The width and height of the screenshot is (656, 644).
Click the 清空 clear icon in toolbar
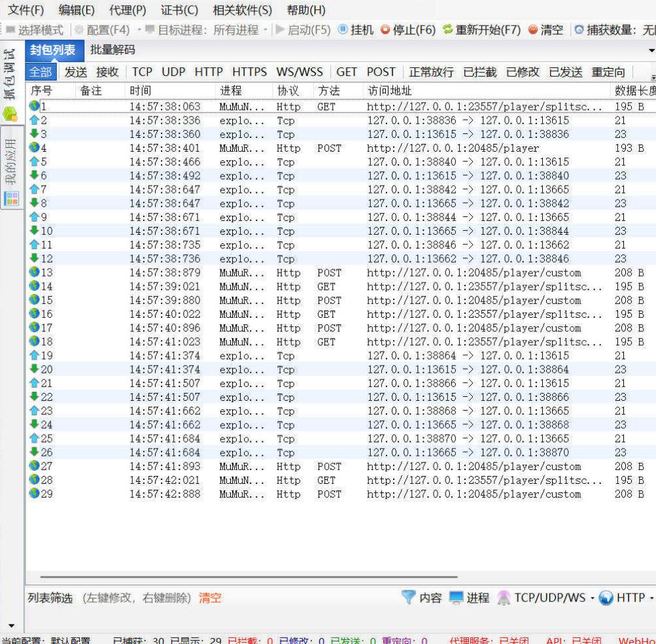coord(532,29)
